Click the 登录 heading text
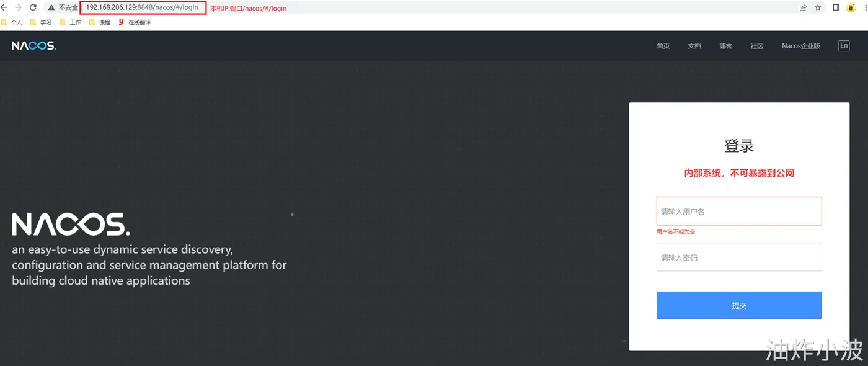This screenshot has height=366, width=868. [x=739, y=146]
